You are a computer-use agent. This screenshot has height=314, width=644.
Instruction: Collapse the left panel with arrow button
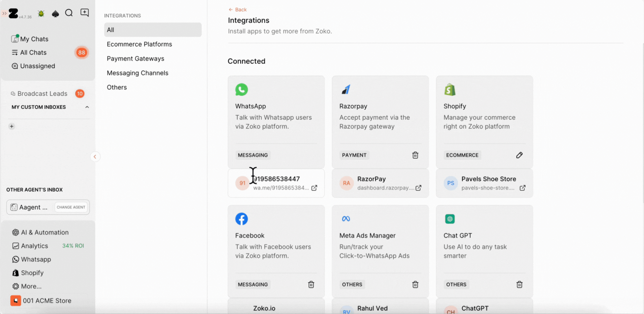(x=95, y=157)
